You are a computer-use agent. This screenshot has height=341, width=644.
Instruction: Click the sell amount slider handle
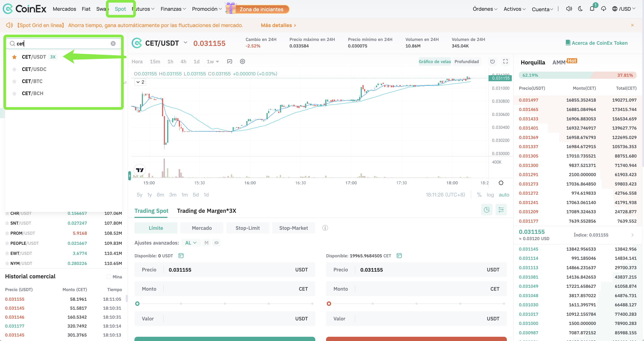(329, 304)
